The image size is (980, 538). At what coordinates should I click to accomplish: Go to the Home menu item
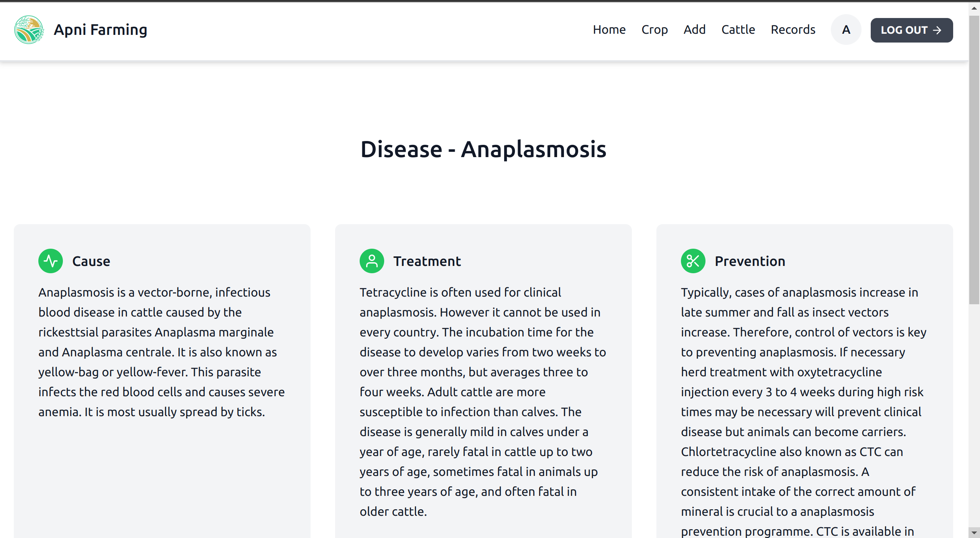tap(609, 30)
